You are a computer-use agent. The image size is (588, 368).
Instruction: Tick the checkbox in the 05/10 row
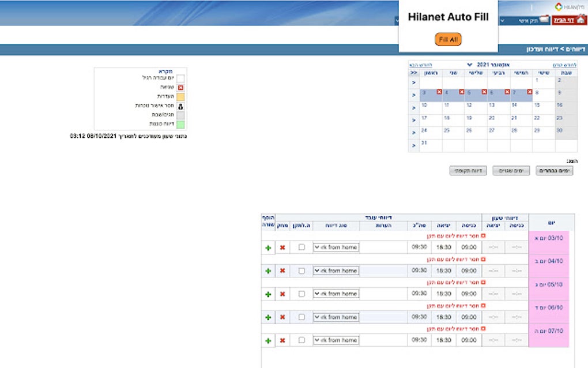(301, 294)
